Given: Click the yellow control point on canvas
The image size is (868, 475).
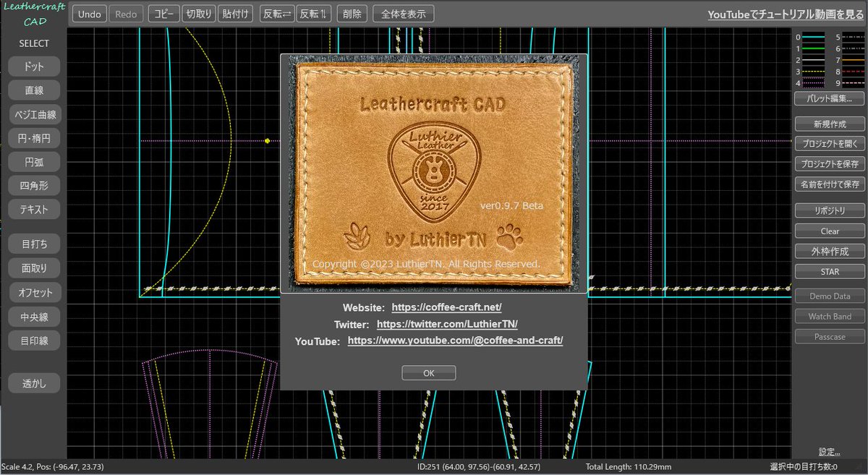Looking at the screenshot, I should point(268,140).
